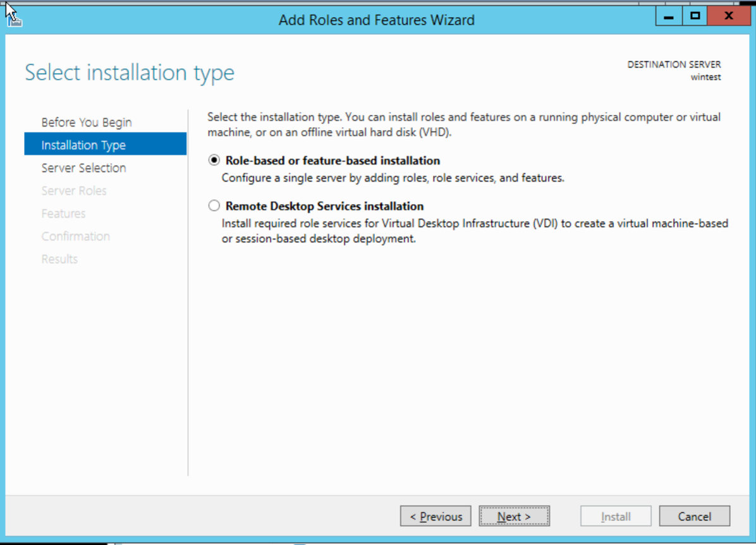The image size is (756, 545).
Task: Click the Server Roles step
Action: [74, 190]
